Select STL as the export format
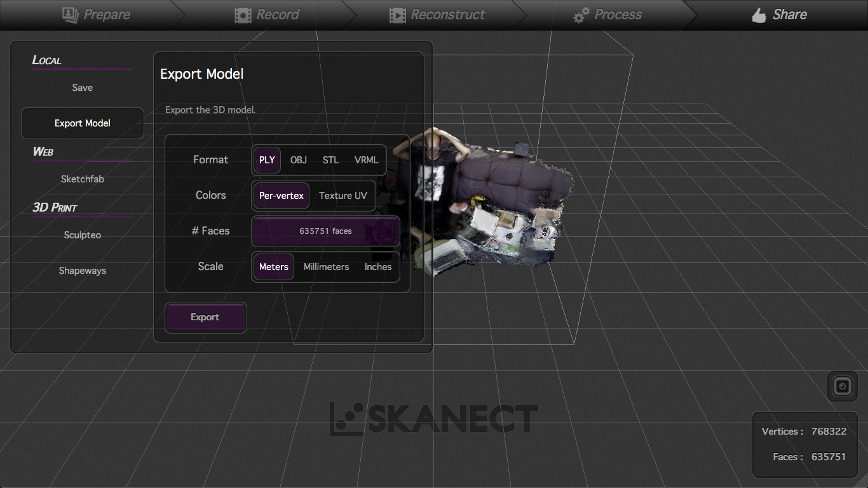 (330, 159)
